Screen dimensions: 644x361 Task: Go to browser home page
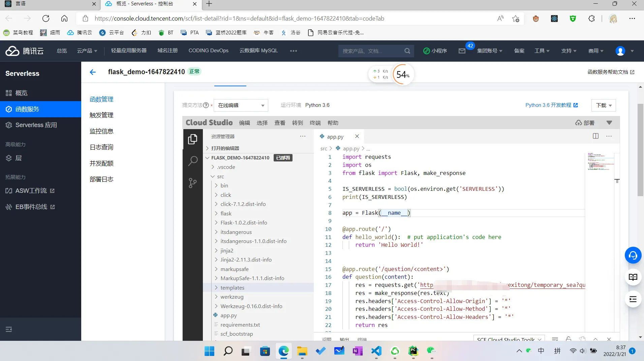64,19
